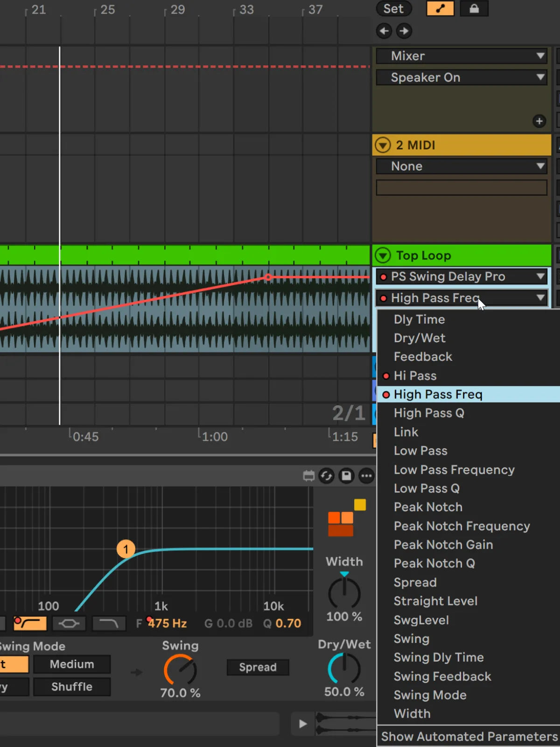Click the plus button to add automation lane
The width and height of the screenshot is (560, 747).
click(x=539, y=121)
